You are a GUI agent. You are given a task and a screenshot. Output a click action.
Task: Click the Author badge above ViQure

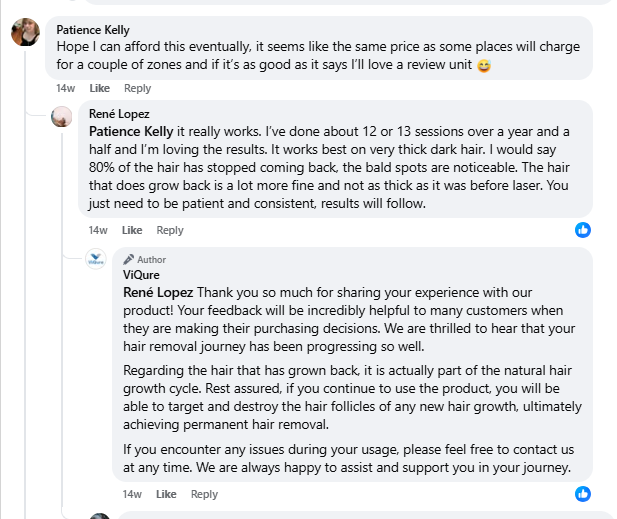[144, 259]
